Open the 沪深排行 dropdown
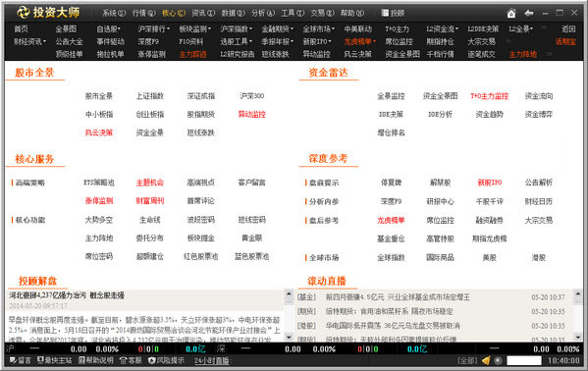The image size is (588, 371). pyautogui.click(x=154, y=28)
